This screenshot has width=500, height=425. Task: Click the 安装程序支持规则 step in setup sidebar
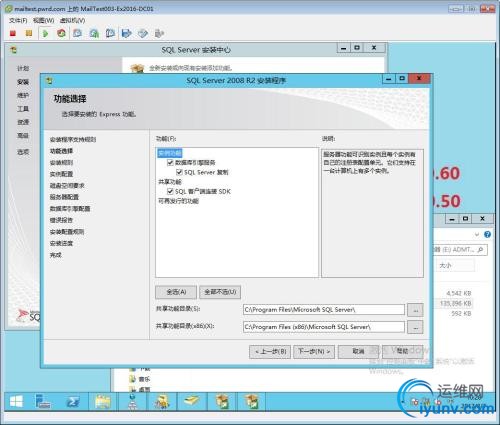73,139
